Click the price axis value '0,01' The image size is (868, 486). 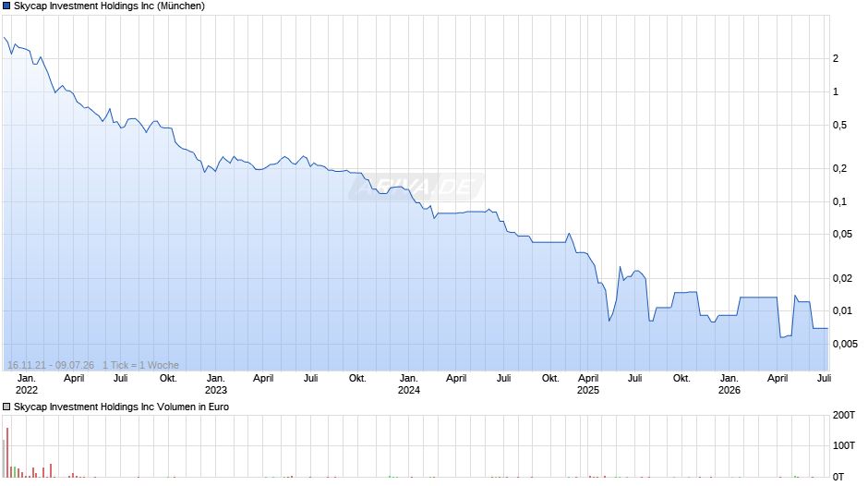842,310
